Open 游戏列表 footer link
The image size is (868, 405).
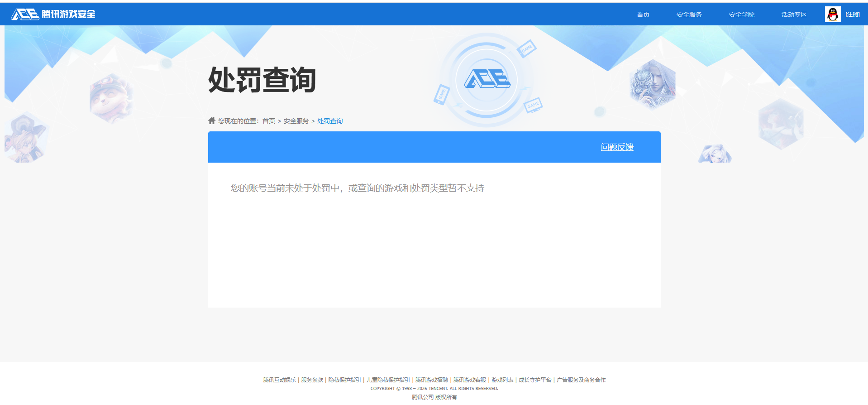point(502,380)
